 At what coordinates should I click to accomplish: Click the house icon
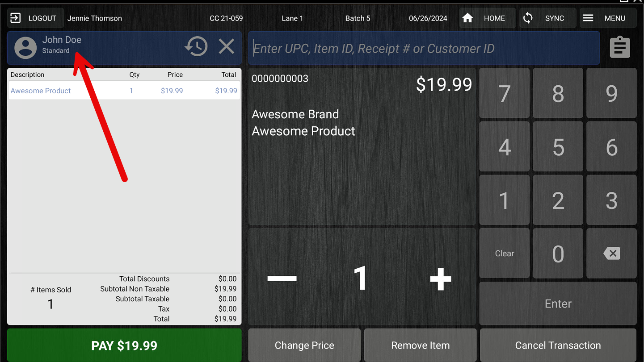467,18
